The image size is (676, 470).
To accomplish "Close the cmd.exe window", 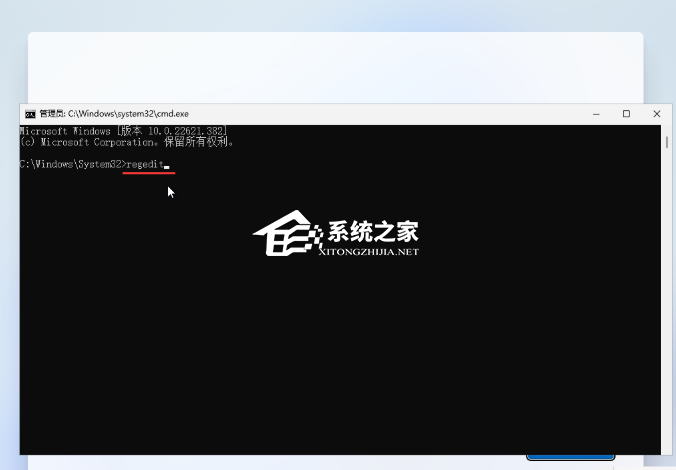I will [657, 114].
